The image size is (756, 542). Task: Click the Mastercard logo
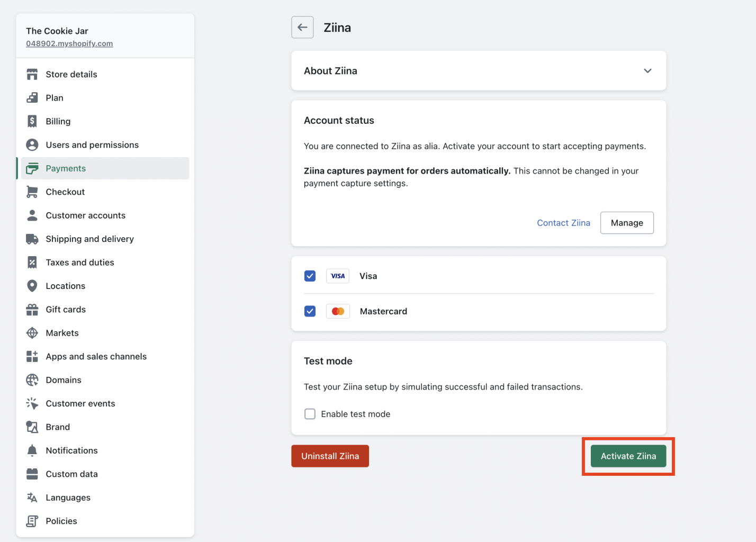(338, 311)
